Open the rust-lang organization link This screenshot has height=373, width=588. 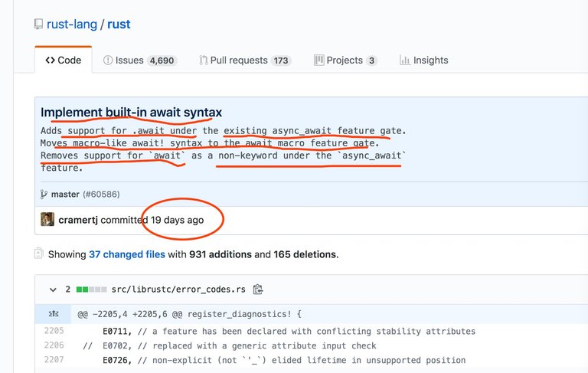(x=71, y=25)
